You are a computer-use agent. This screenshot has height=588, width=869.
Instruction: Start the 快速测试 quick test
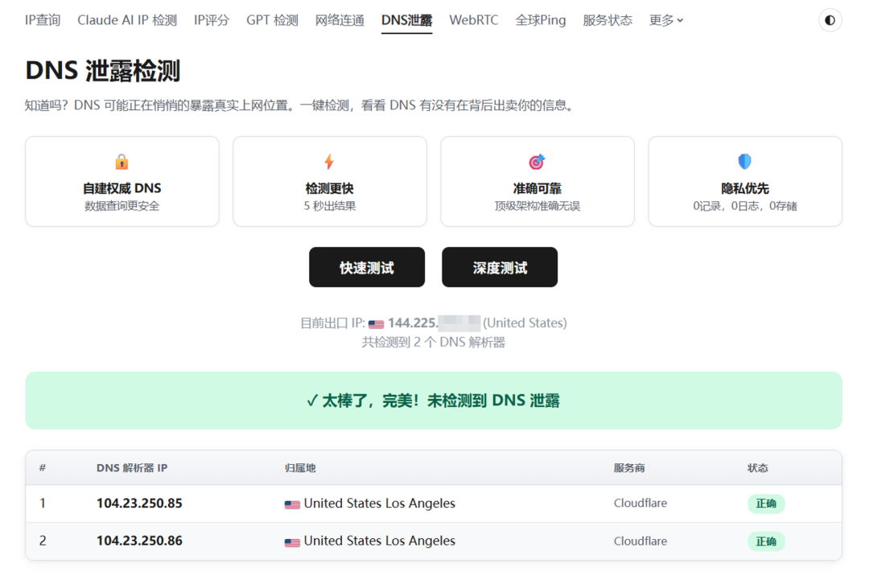367,267
